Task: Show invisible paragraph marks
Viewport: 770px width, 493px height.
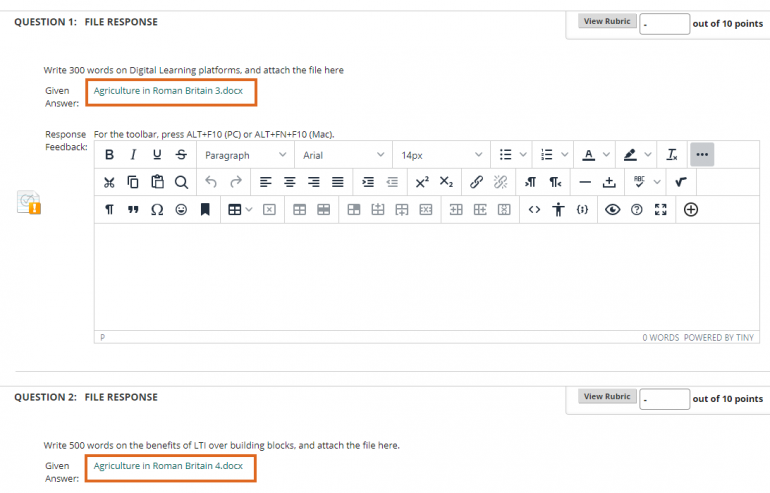Action: tap(109, 210)
